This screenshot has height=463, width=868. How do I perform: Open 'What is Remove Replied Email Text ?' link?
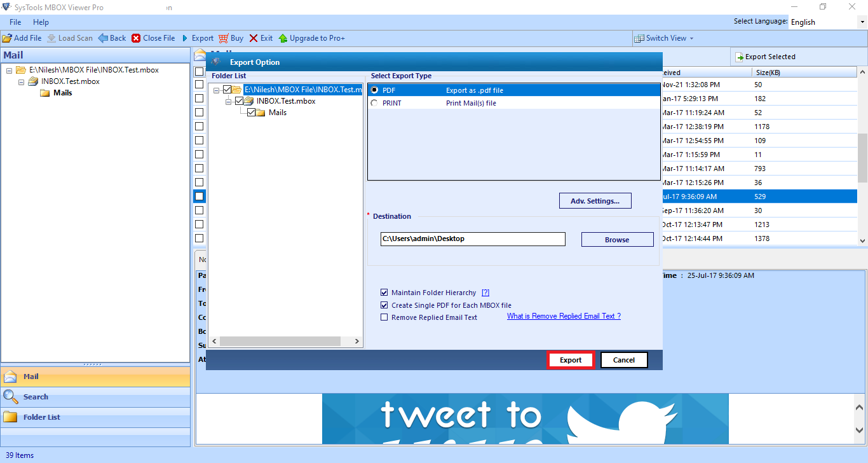(564, 316)
